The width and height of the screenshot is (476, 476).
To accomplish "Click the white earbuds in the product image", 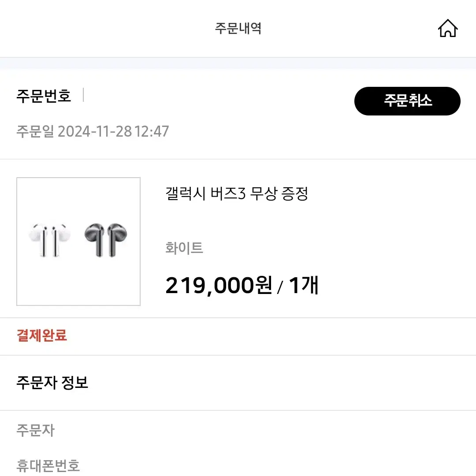I will pyautogui.click(x=49, y=241).
